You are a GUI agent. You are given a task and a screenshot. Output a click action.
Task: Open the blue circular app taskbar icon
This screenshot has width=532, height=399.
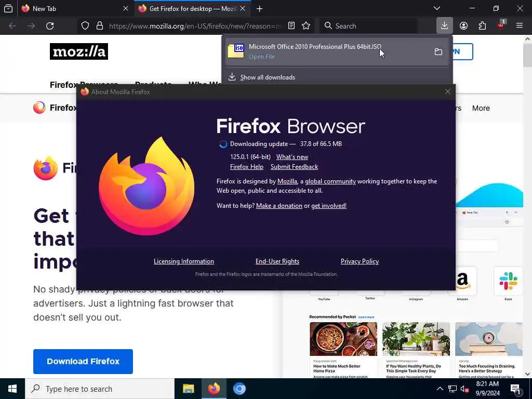(239, 389)
